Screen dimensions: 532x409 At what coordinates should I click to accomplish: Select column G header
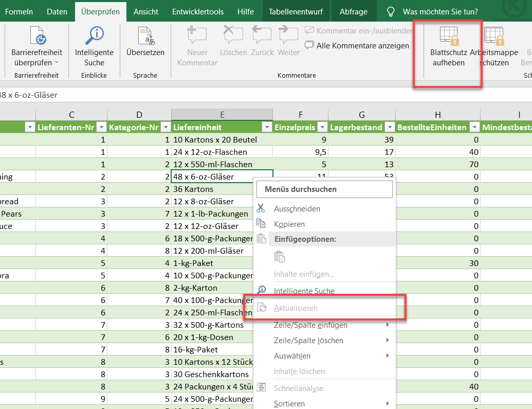[362, 114]
